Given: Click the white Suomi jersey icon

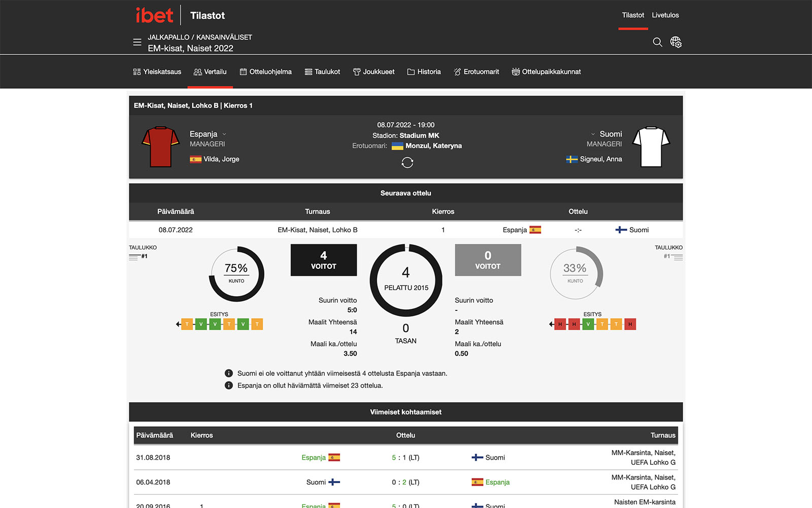Looking at the screenshot, I should [651, 147].
